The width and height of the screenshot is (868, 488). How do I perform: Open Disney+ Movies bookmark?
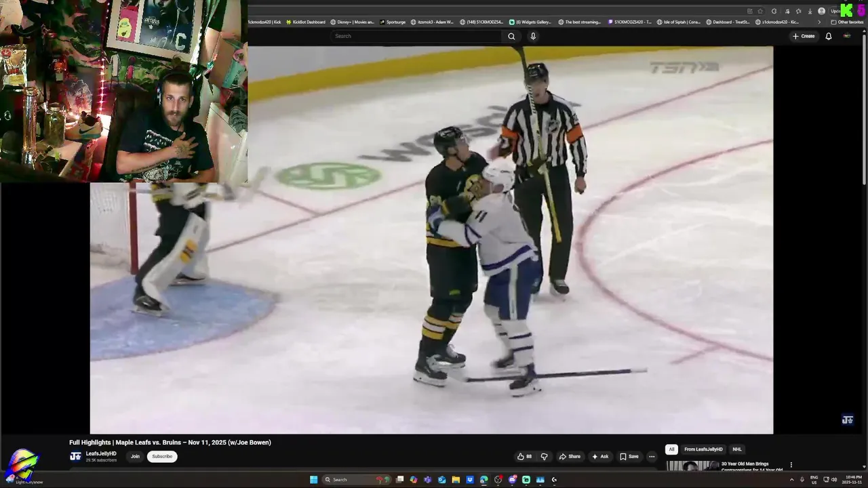point(352,22)
